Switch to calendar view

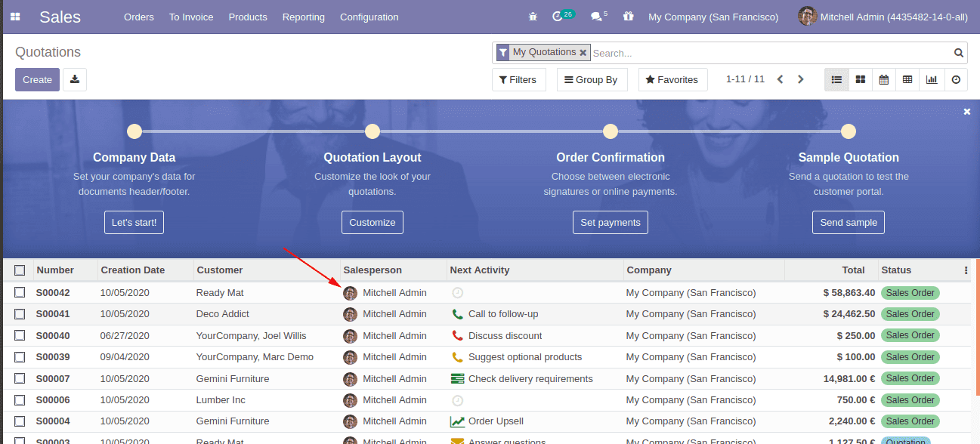pos(884,79)
